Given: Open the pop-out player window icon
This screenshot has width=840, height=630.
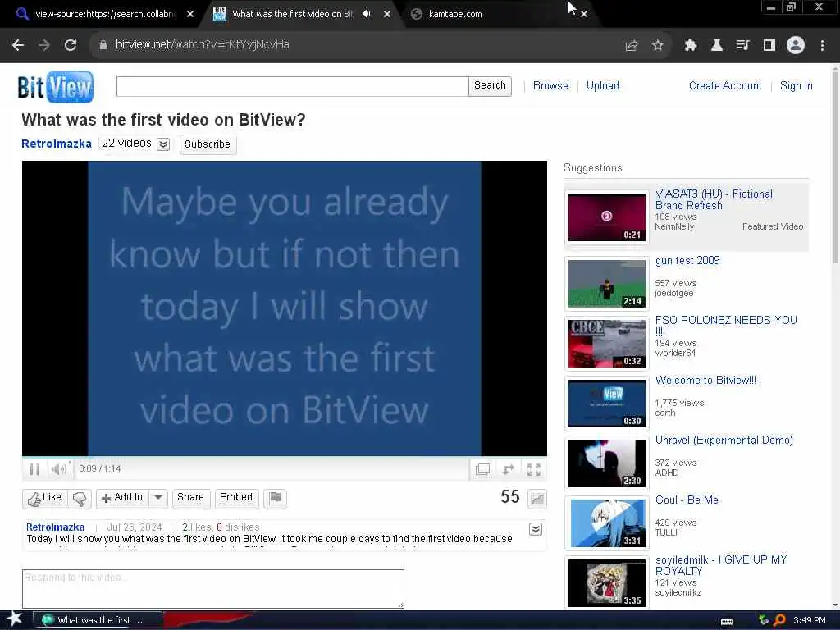Looking at the screenshot, I should tap(482, 470).
